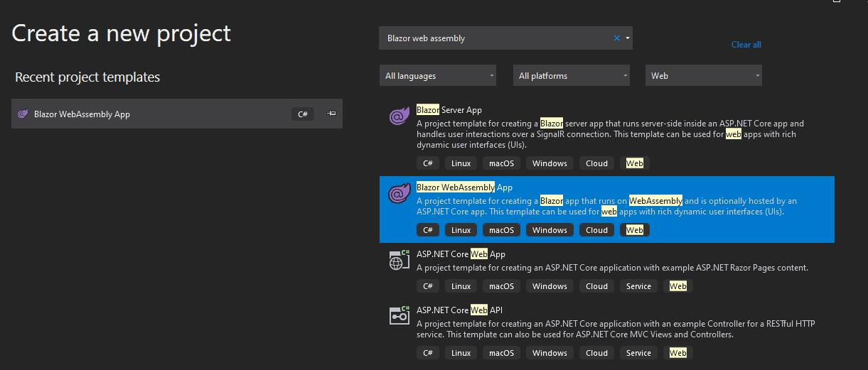The image size is (868, 370).
Task: Click Linux tag under Blazor WebAssembly App
Action: [461, 230]
